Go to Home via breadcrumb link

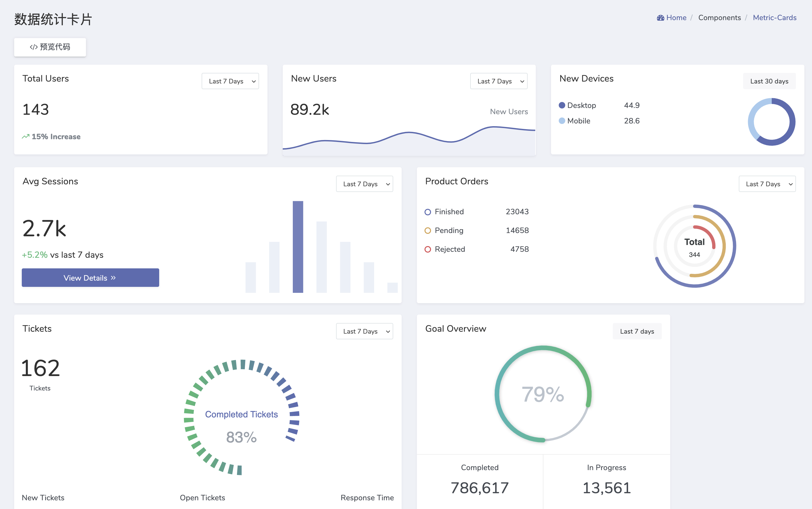[x=676, y=18]
